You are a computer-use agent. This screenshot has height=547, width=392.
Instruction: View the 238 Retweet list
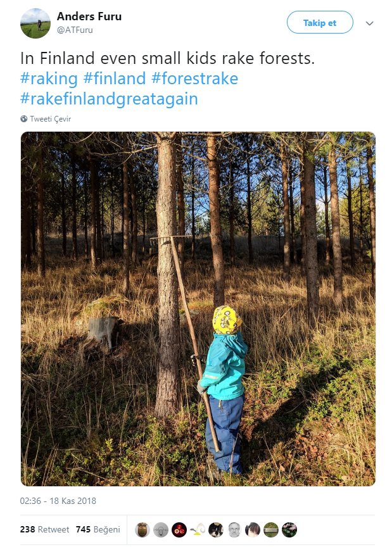(x=45, y=529)
